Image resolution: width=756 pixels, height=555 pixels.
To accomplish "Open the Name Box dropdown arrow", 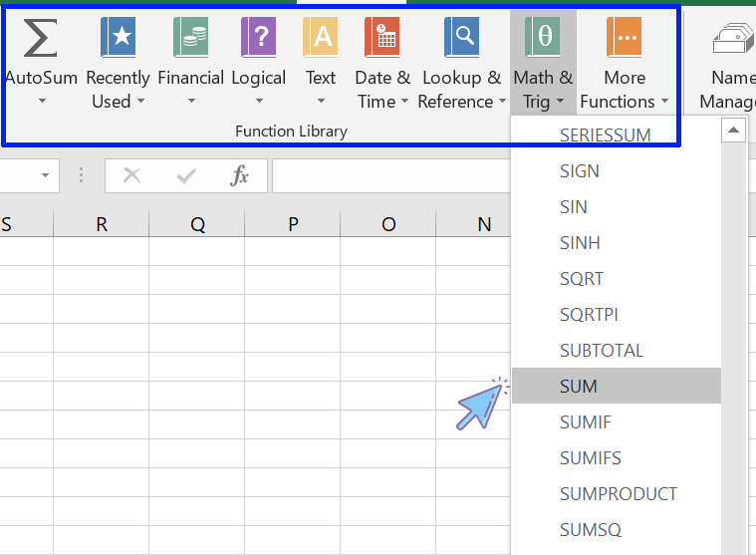I will click(46, 175).
